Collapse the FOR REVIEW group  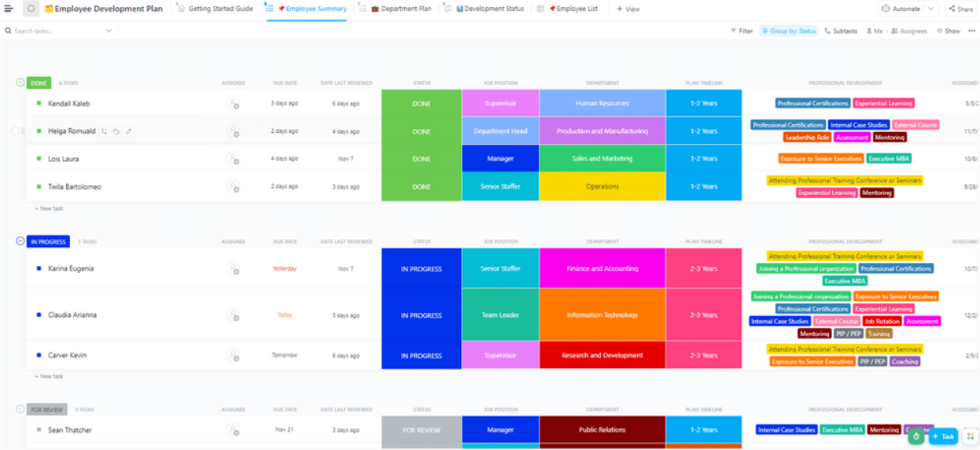pyautogui.click(x=20, y=409)
